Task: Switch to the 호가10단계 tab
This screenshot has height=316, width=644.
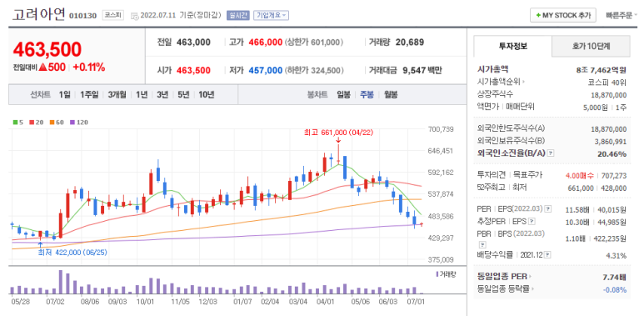Action: coord(591,46)
